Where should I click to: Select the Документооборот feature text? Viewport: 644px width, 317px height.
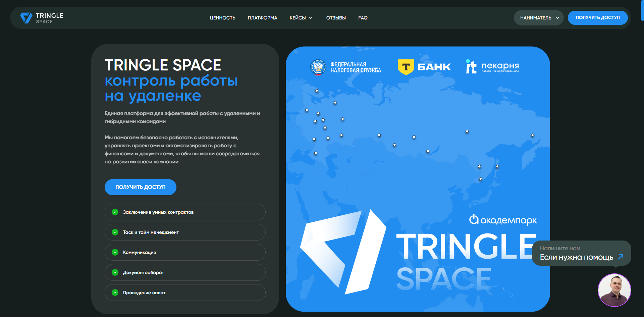pos(144,273)
